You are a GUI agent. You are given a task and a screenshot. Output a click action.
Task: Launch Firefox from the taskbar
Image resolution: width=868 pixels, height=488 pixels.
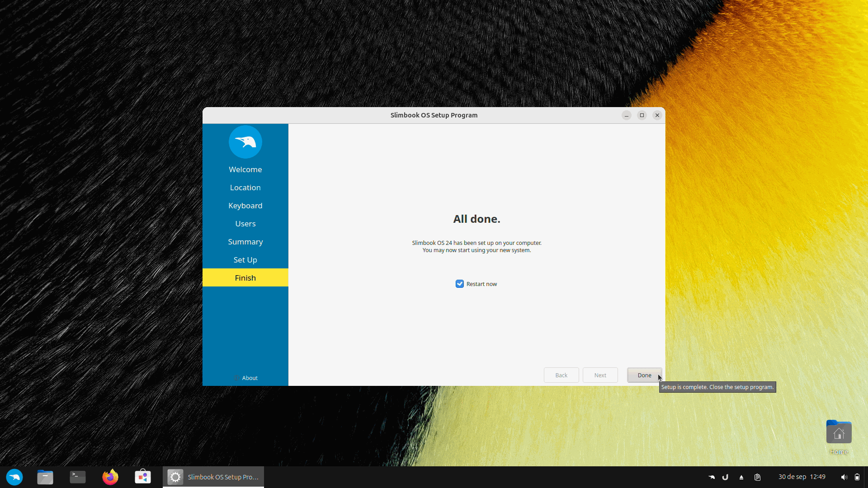click(110, 477)
